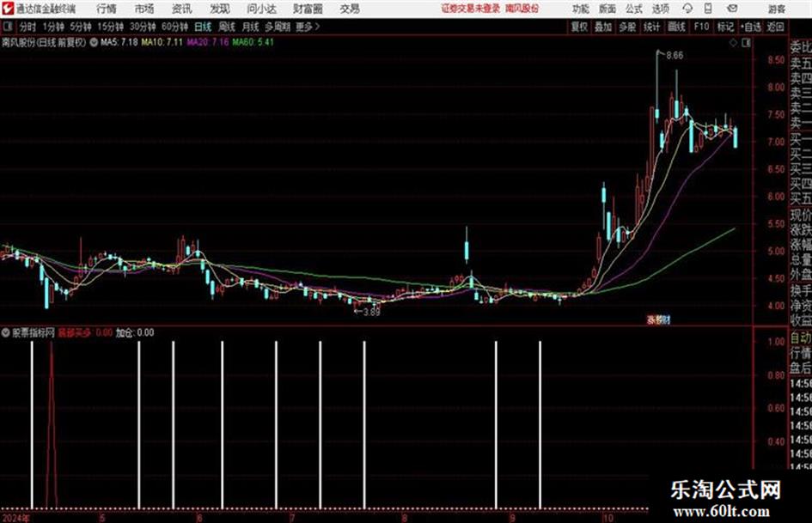
Task: Open the 财富圈 menu
Action: [308, 9]
